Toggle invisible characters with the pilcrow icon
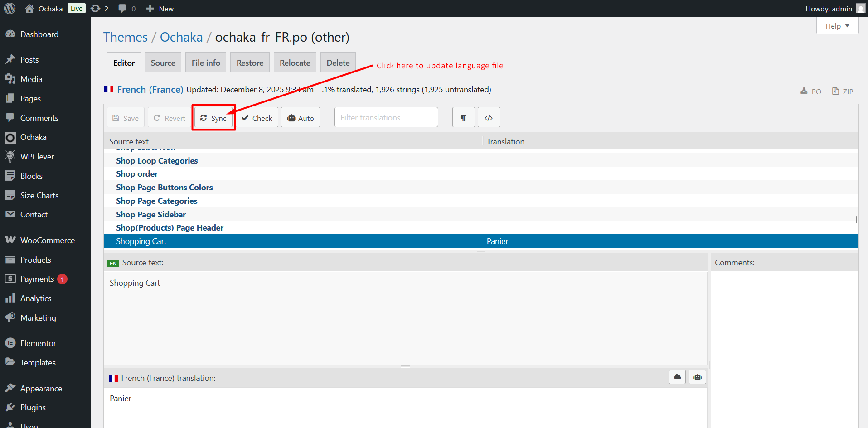This screenshot has width=868, height=428. click(x=463, y=118)
